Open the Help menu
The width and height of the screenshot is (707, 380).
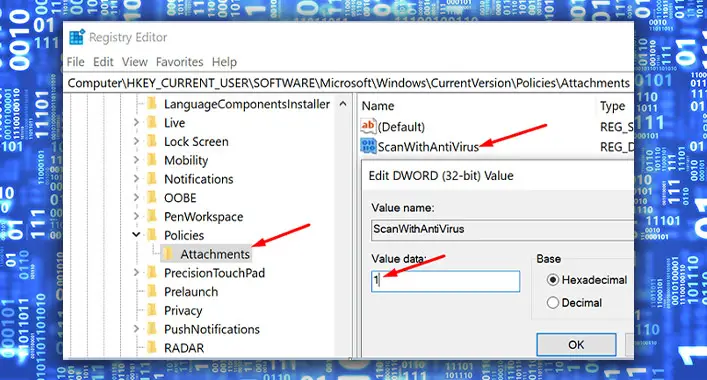[224, 62]
